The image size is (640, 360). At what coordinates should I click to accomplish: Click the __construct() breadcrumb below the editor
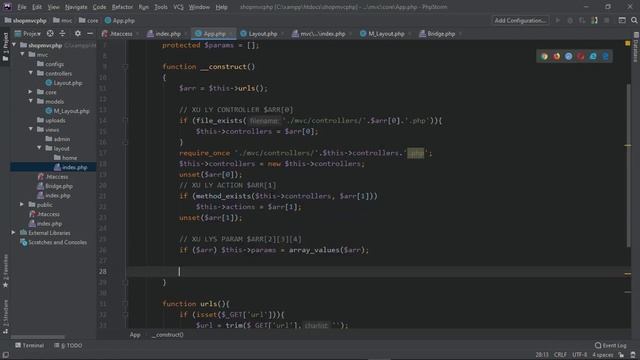coord(168,335)
